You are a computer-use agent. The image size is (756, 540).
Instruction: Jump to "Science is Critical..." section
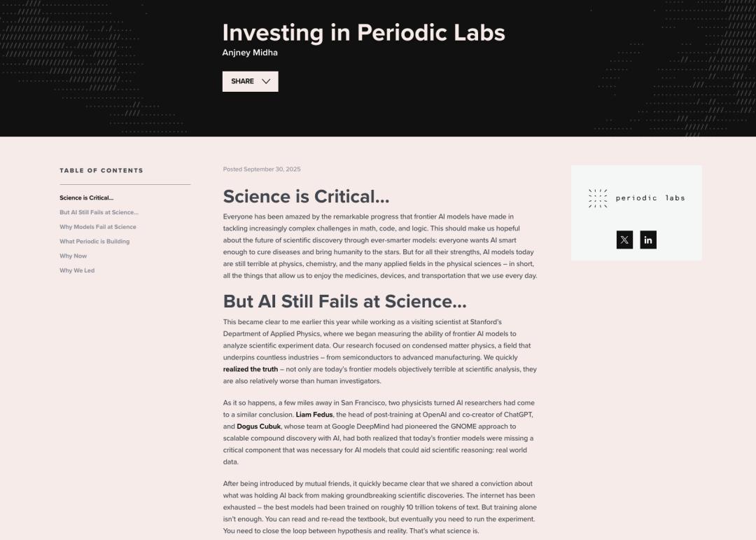pyautogui.click(x=86, y=198)
